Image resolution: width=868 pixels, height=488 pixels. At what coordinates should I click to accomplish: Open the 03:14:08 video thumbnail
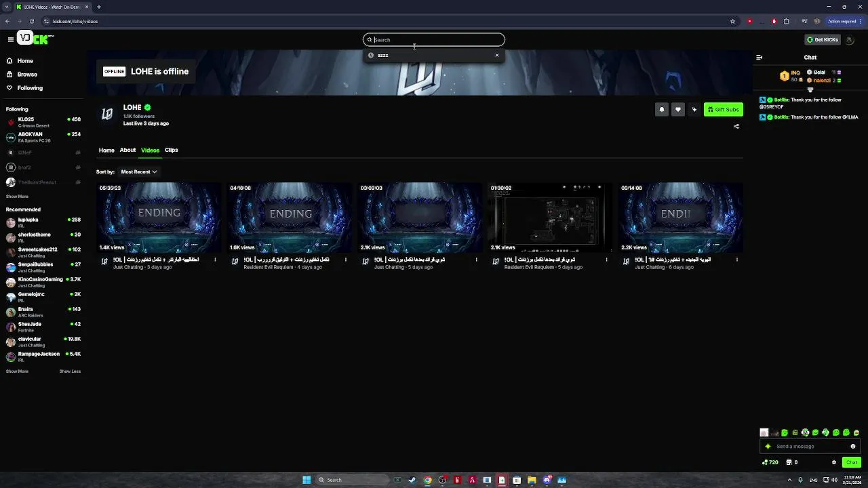click(x=681, y=218)
